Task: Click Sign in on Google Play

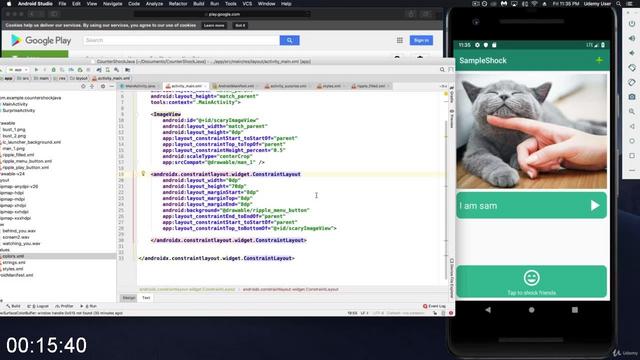Action: point(421,40)
